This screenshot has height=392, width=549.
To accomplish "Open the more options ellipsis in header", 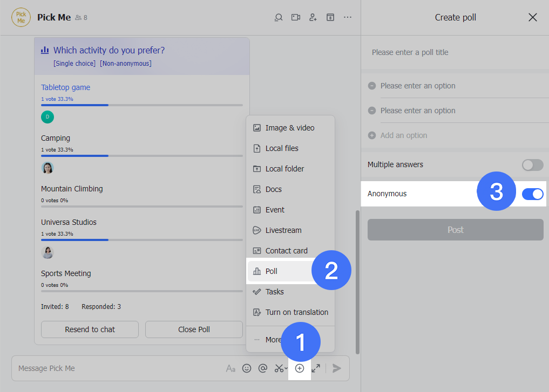I will click(348, 17).
